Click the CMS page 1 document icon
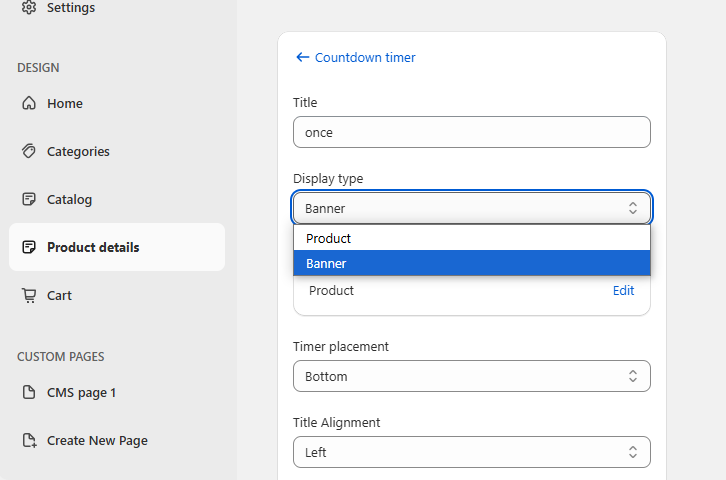 (29, 392)
